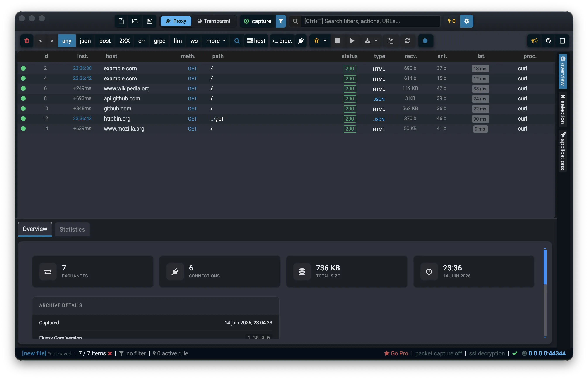Image resolution: width=588 pixels, height=379 pixels.
Task: Apply the err filter
Action: 142,41
